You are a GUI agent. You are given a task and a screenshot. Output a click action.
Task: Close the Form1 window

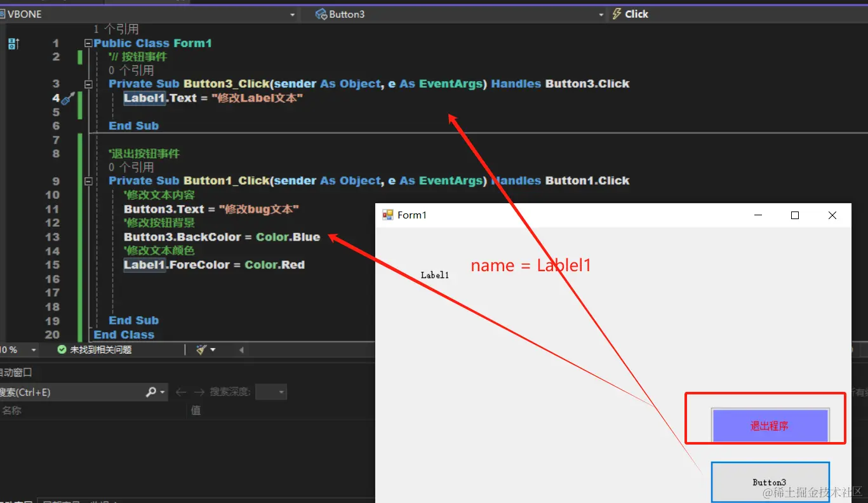832,215
